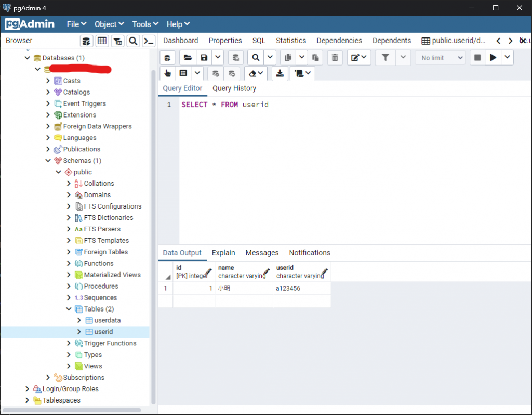Open the Macros dropdown button
532x415 pixels.
point(303,73)
